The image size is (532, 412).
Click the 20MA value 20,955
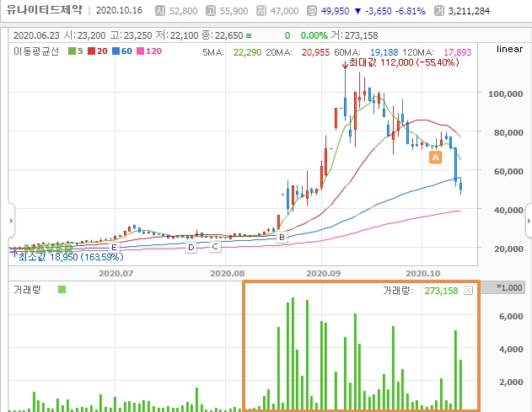pyautogui.click(x=315, y=52)
